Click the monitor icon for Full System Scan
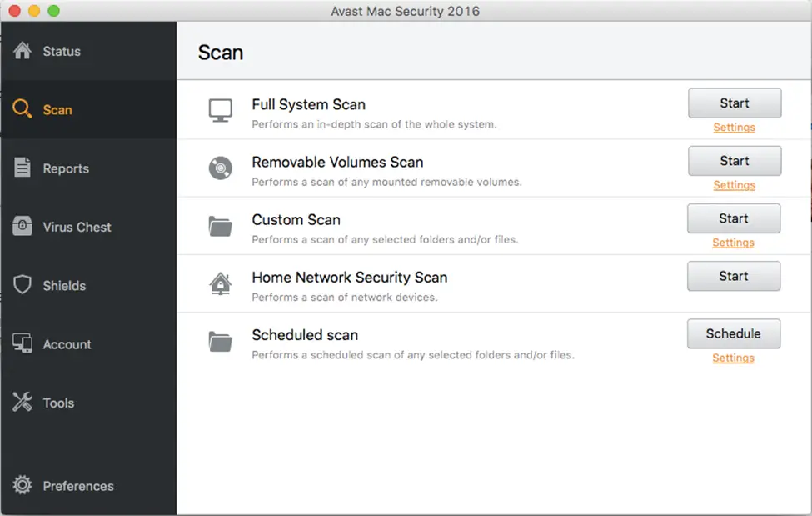The image size is (812, 516). point(221,110)
